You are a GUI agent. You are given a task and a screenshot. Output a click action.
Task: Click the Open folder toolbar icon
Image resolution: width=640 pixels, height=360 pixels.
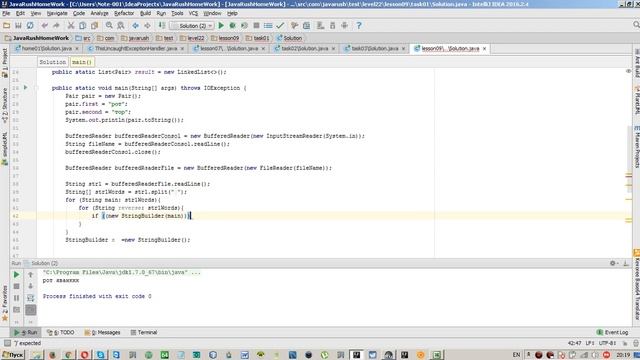pyautogui.click(x=7, y=25)
